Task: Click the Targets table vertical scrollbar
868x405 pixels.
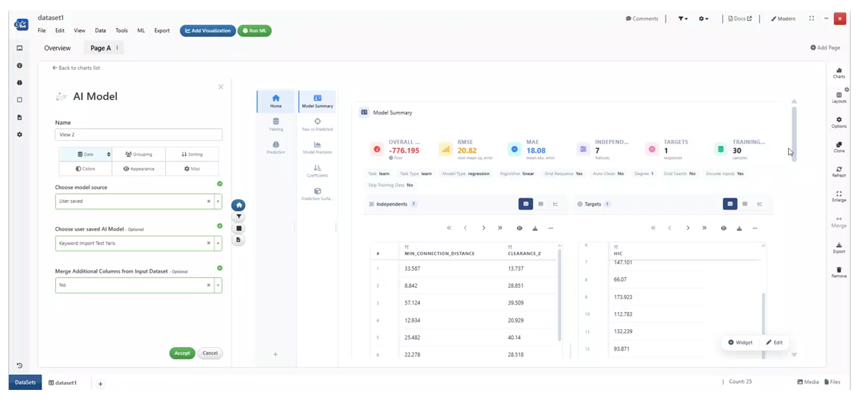Action: click(763, 325)
